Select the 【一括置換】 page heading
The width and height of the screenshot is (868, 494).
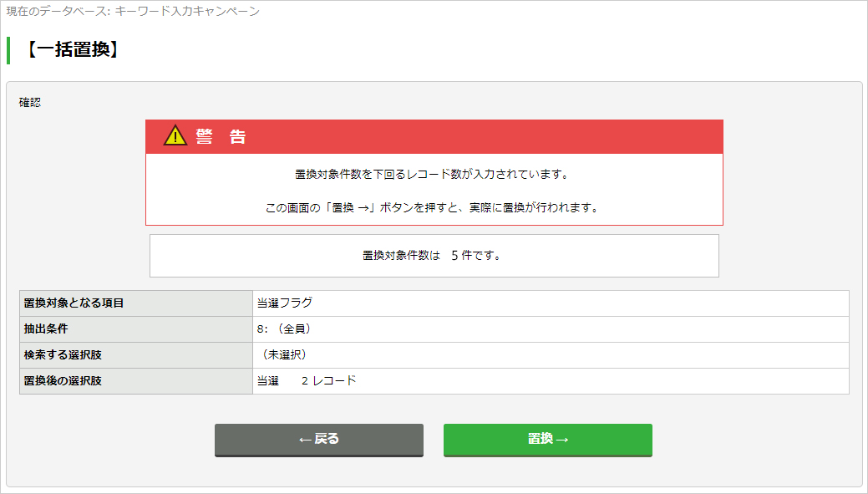pos(72,50)
